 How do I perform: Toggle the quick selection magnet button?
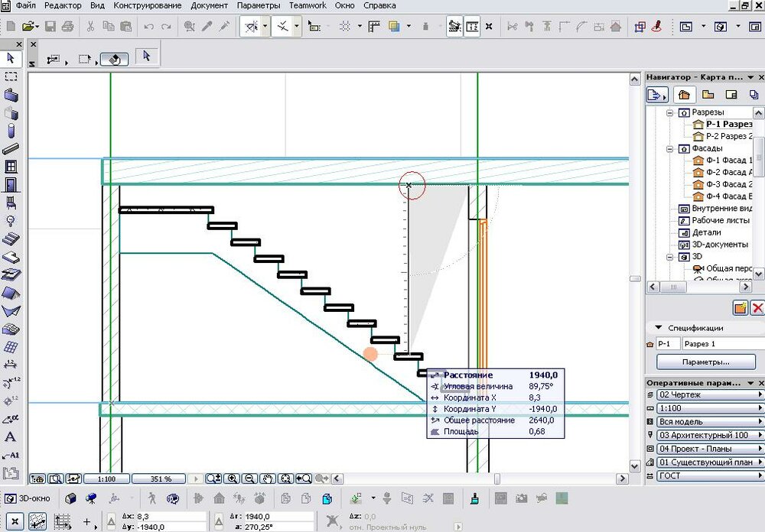pos(114,58)
